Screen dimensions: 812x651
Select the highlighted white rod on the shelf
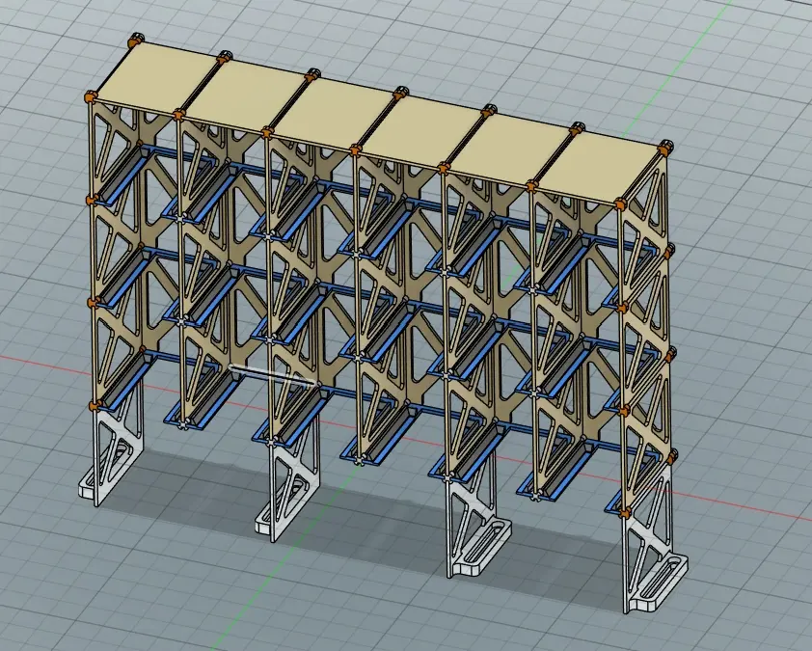pos(272,374)
